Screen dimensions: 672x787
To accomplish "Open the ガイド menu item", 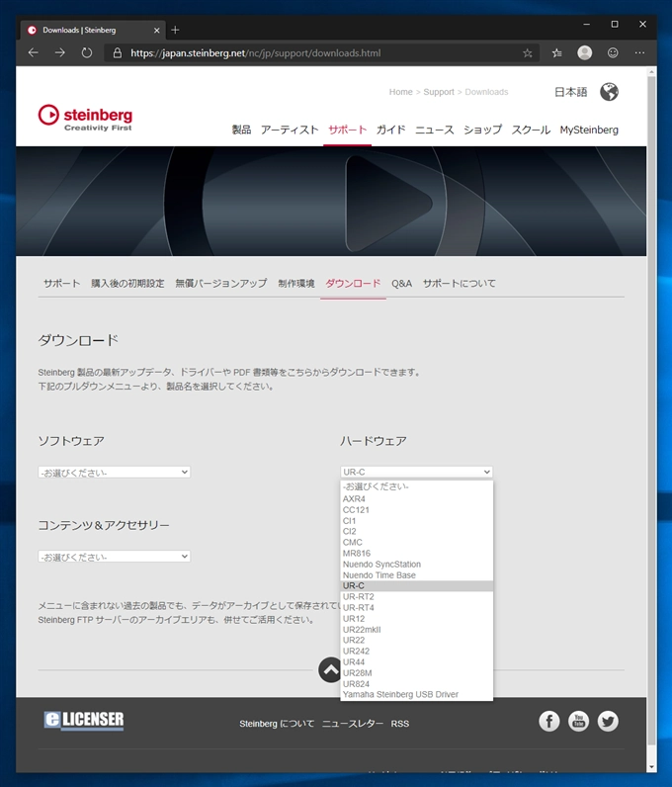I will tap(391, 130).
